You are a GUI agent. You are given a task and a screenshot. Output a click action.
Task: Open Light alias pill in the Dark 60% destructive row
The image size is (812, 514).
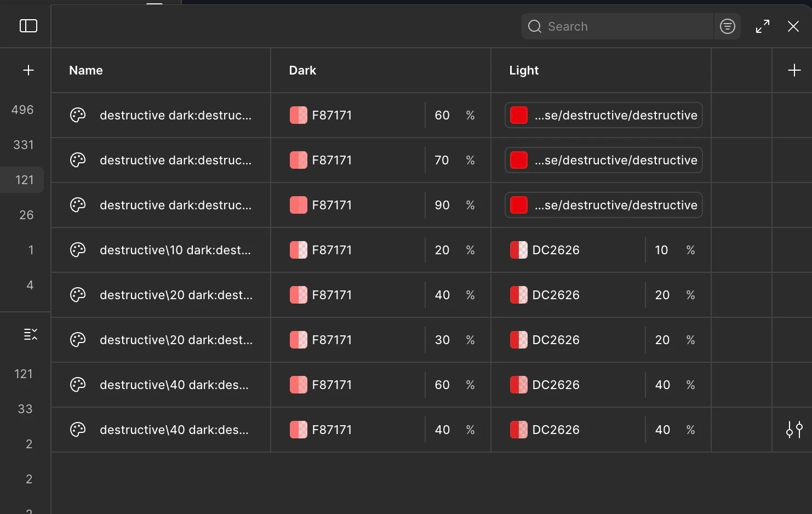[604, 115]
